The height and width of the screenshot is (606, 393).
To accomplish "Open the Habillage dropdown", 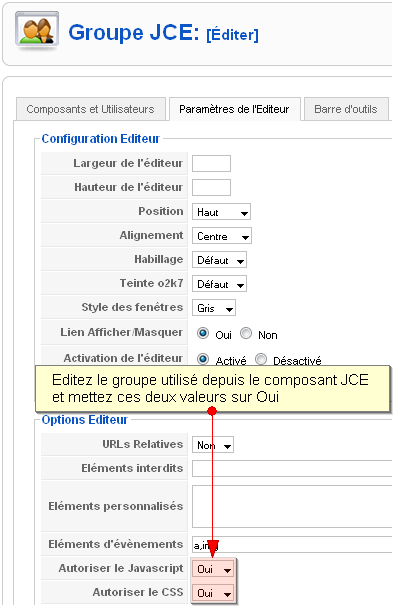I will [x=219, y=260].
